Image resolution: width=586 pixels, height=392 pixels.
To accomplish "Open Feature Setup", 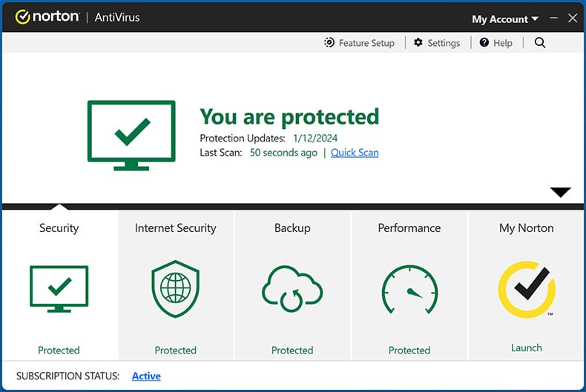I will 359,43.
